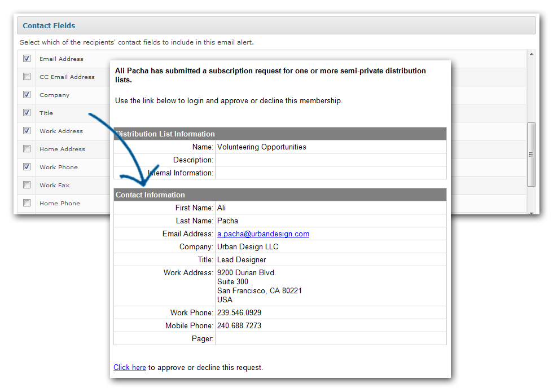Check the Work Fax checkbox
The image size is (553, 392).
click(27, 185)
